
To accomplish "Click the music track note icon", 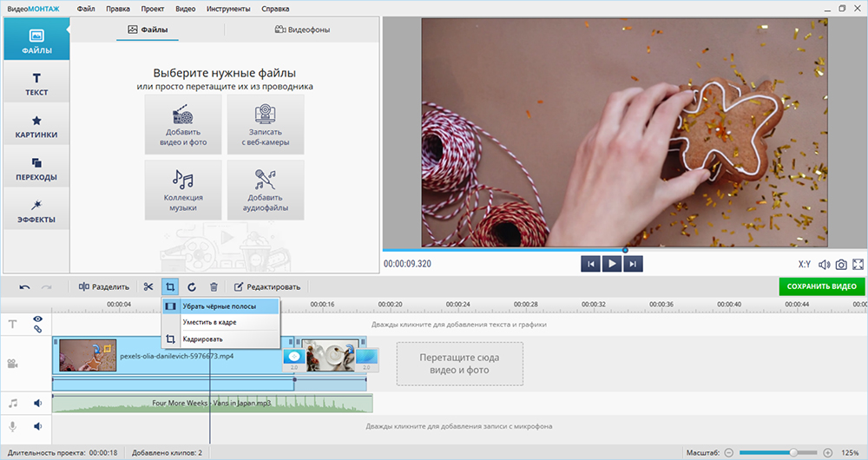I will (x=13, y=403).
